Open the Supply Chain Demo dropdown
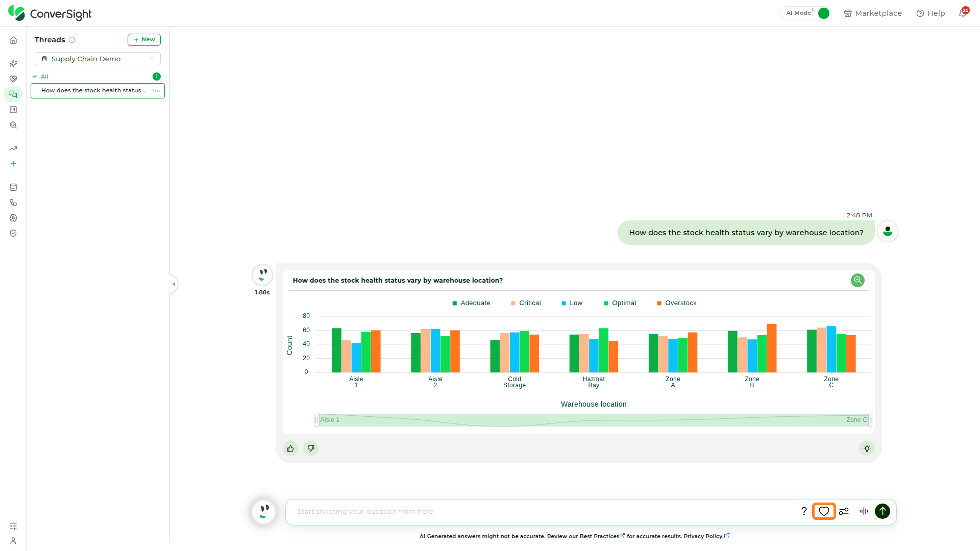This screenshot has height=551, width=980. point(97,59)
